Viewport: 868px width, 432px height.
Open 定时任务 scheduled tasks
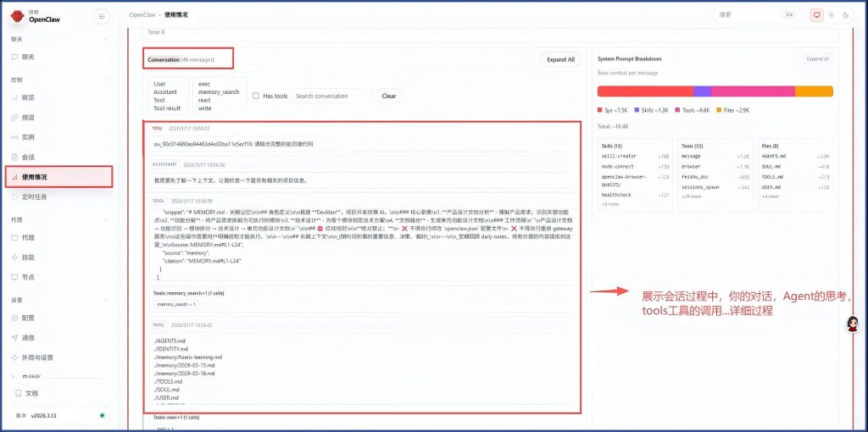[34, 197]
